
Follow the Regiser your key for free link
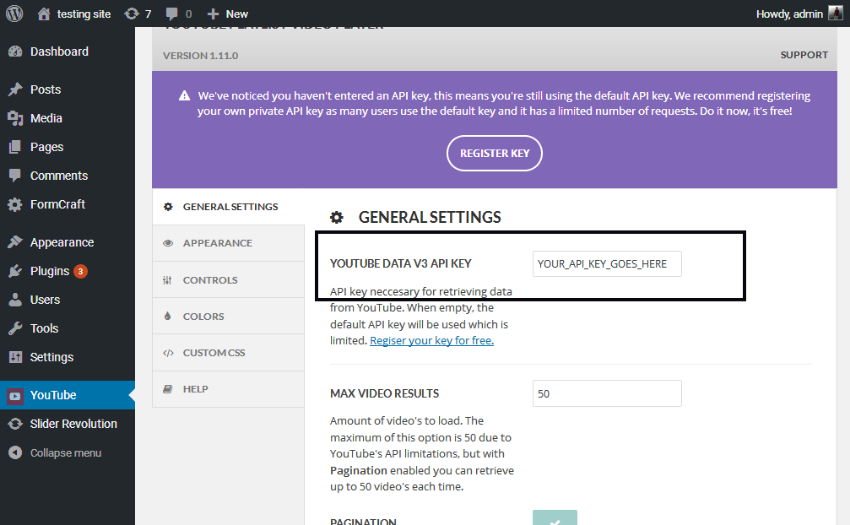[432, 341]
